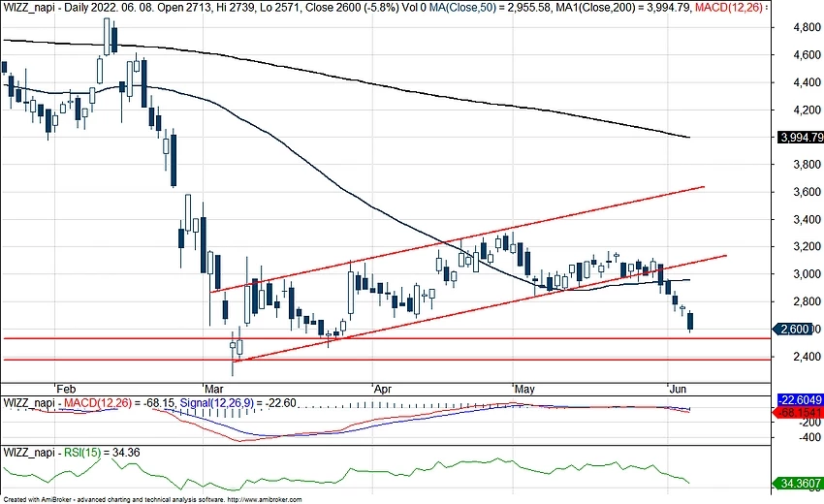Screen dimensions: 824x504
Task: Click the 4,800 price axis label
Action: [807, 28]
